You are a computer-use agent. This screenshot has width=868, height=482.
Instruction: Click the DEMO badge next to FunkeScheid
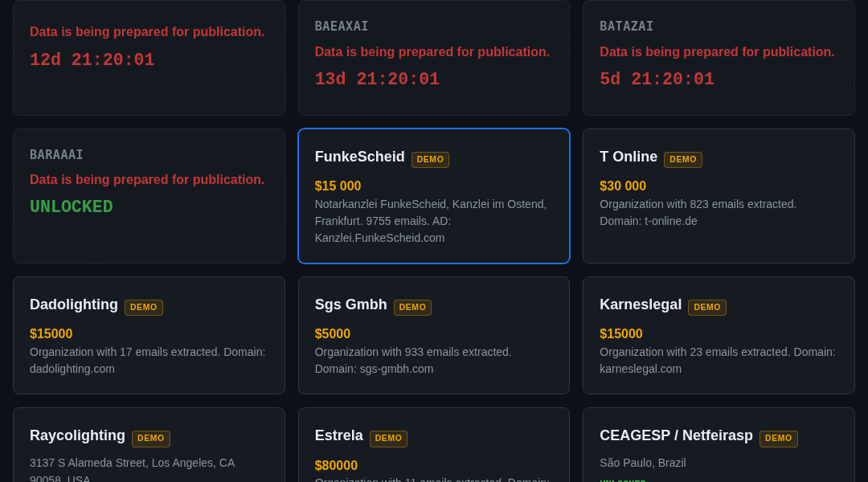pos(430,159)
